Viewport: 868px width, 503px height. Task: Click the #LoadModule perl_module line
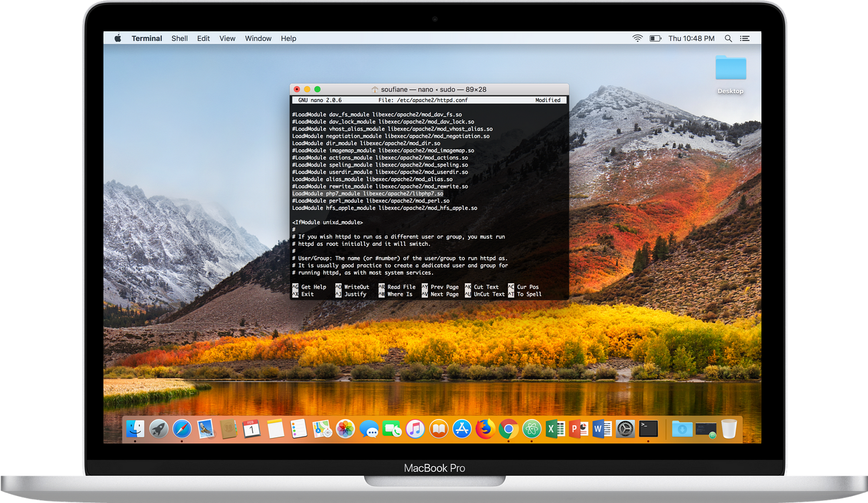tap(371, 201)
